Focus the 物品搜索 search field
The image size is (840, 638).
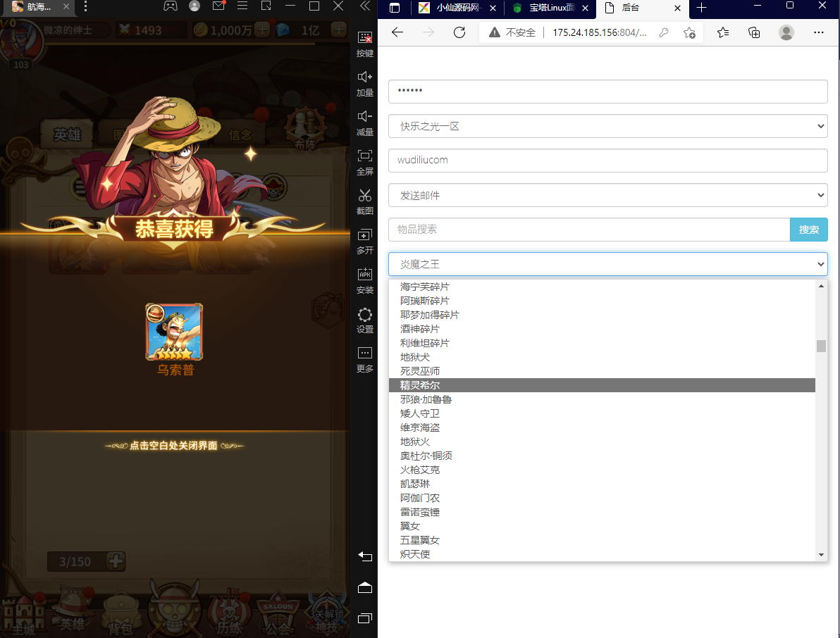(588, 230)
